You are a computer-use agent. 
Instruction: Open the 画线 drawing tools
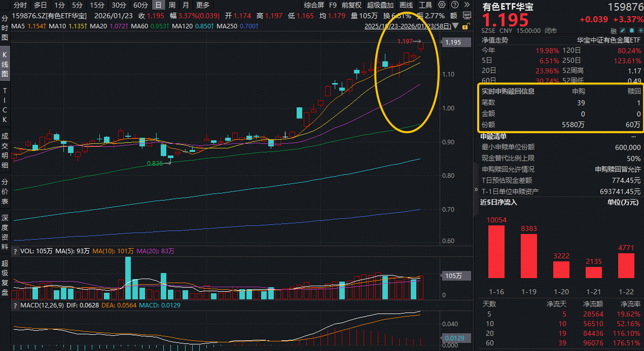coord(406,5)
